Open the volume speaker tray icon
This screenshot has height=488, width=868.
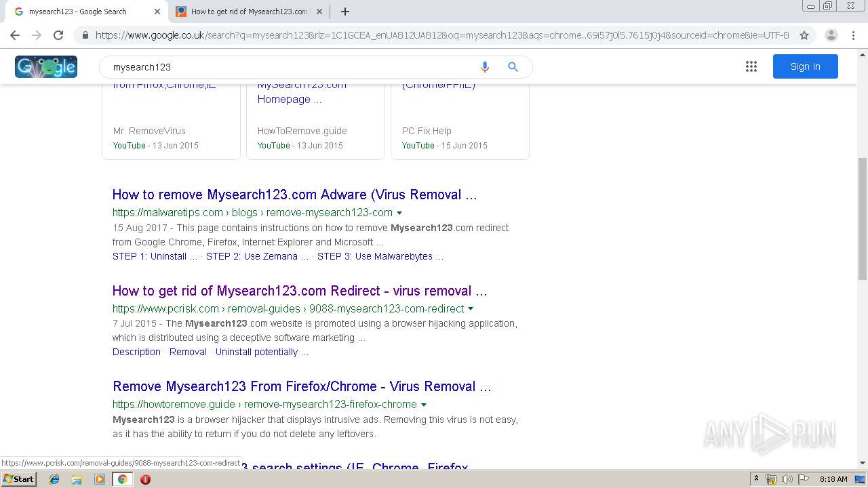click(787, 479)
